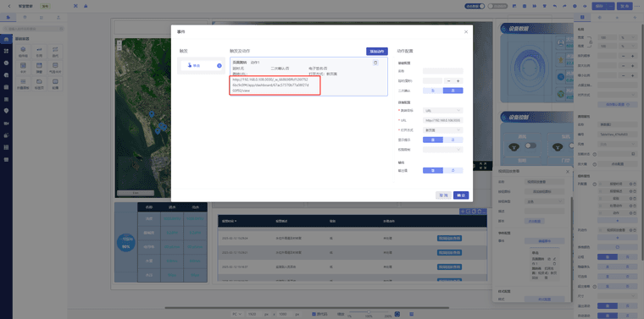Click 取消 in the event dialog

(x=443, y=195)
